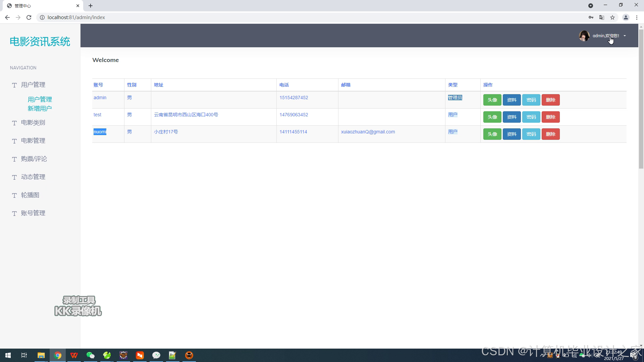Screen dimensions: 644x362
Task: Click 头像 button for admin row
Action: click(492, 100)
